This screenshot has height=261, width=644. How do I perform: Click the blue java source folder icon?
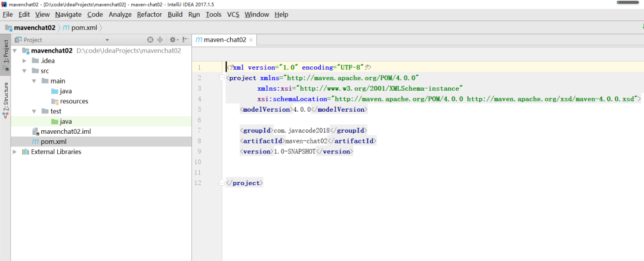pyautogui.click(x=55, y=91)
